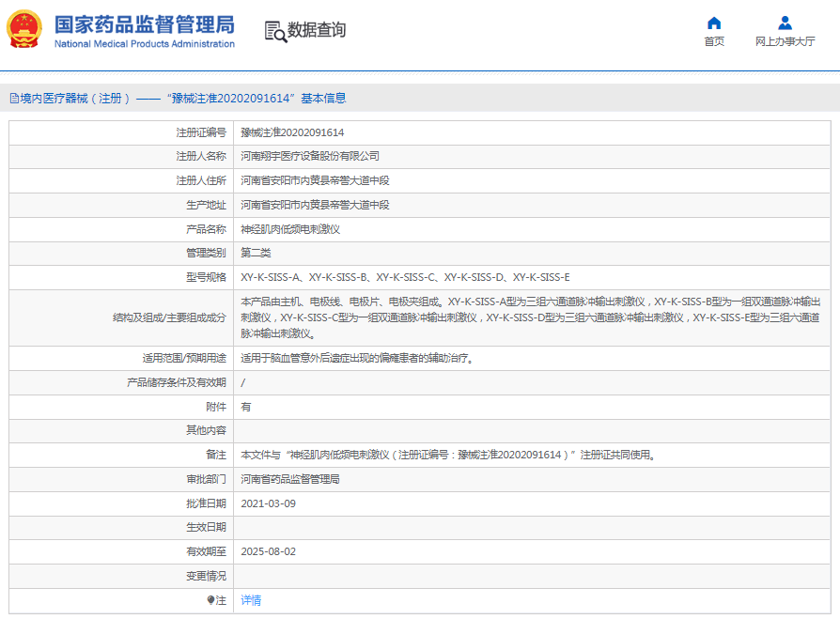Viewport: 840px width, 619px height.
Task: Click the 有效期至 row label
Action: click(x=207, y=551)
